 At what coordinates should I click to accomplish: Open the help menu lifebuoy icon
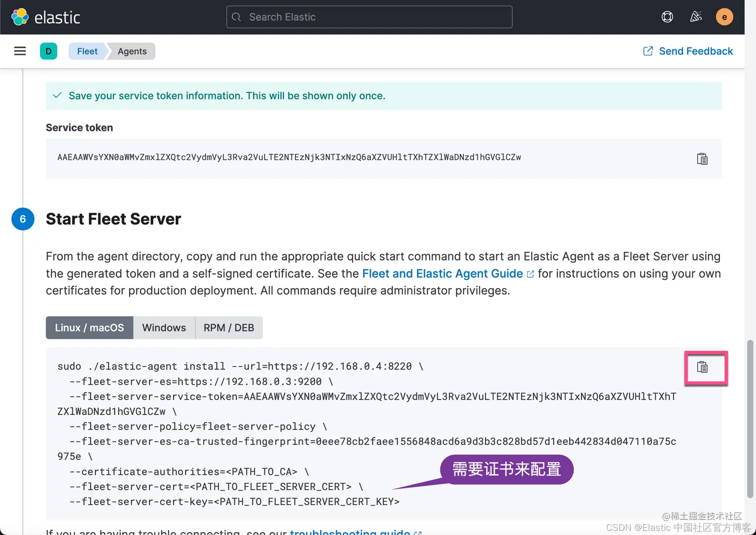pyautogui.click(x=667, y=17)
